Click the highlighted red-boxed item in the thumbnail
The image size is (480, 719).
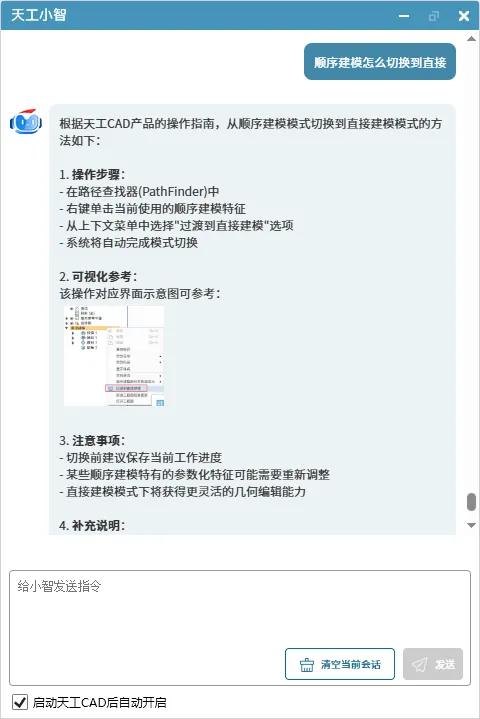(126, 388)
